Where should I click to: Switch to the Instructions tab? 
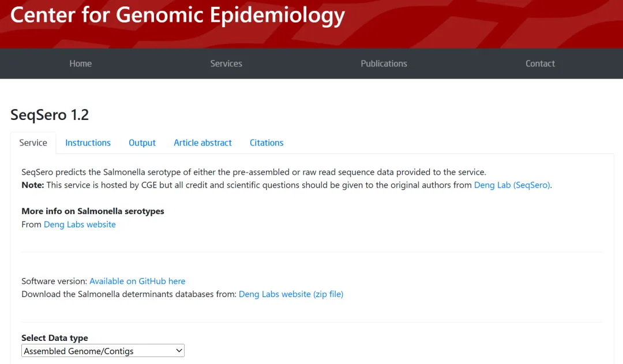88,143
